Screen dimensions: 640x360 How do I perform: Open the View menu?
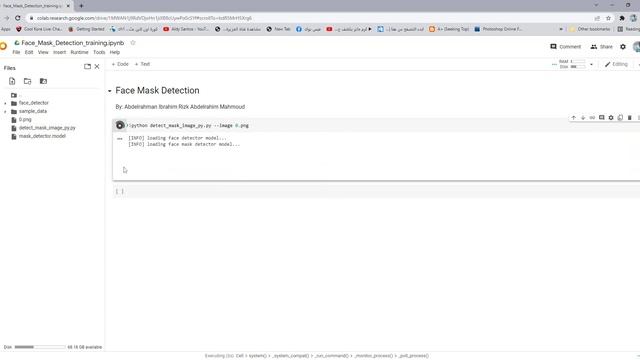tap(43, 52)
